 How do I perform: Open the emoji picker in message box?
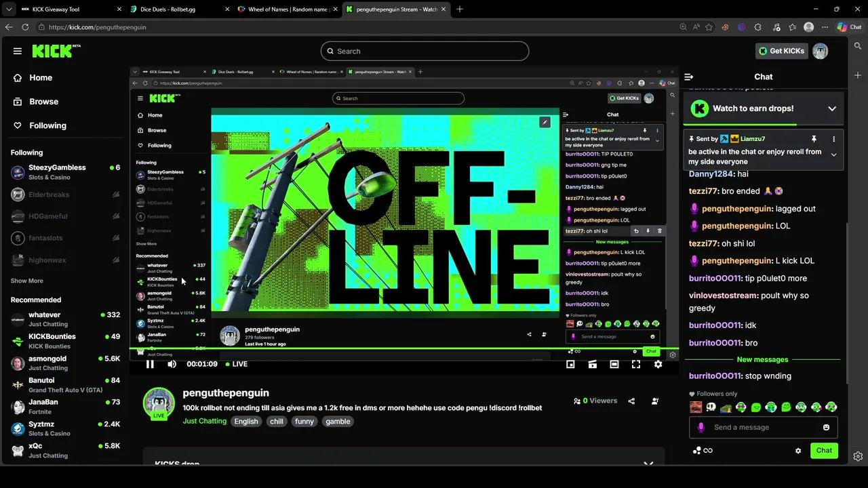[x=826, y=427]
